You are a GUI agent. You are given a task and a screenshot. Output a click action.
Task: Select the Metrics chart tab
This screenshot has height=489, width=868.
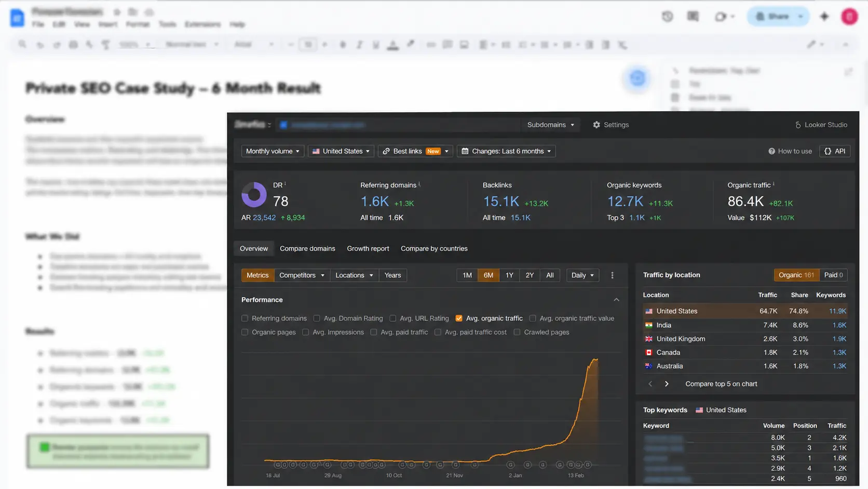pos(257,275)
